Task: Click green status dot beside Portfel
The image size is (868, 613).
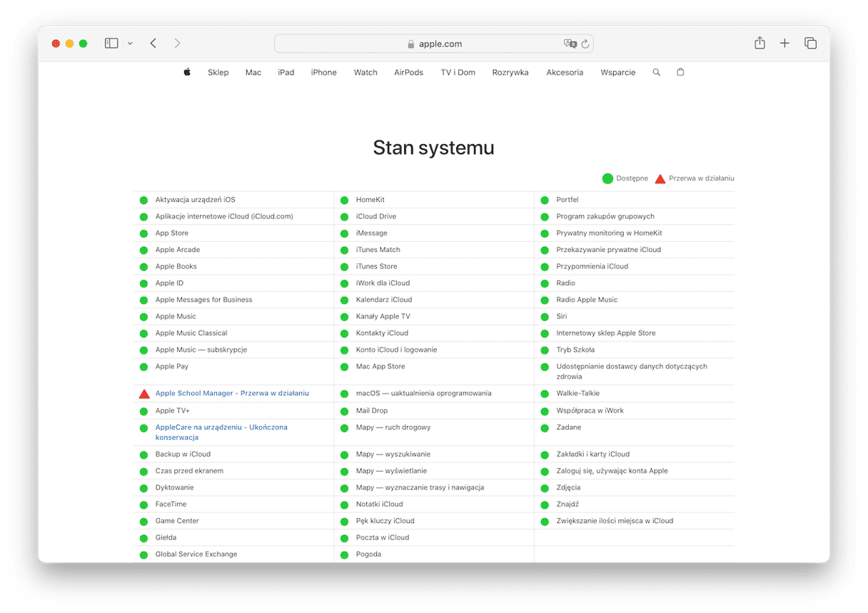Action: click(x=545, y=201)
